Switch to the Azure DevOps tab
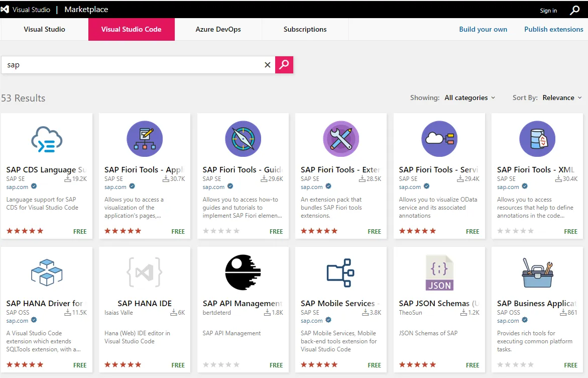 tap(218, 29)
